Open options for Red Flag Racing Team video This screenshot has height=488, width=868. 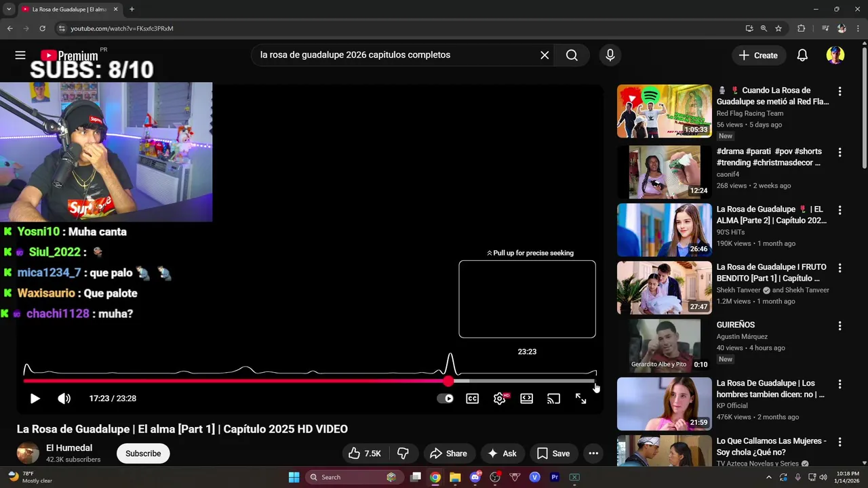840,91
